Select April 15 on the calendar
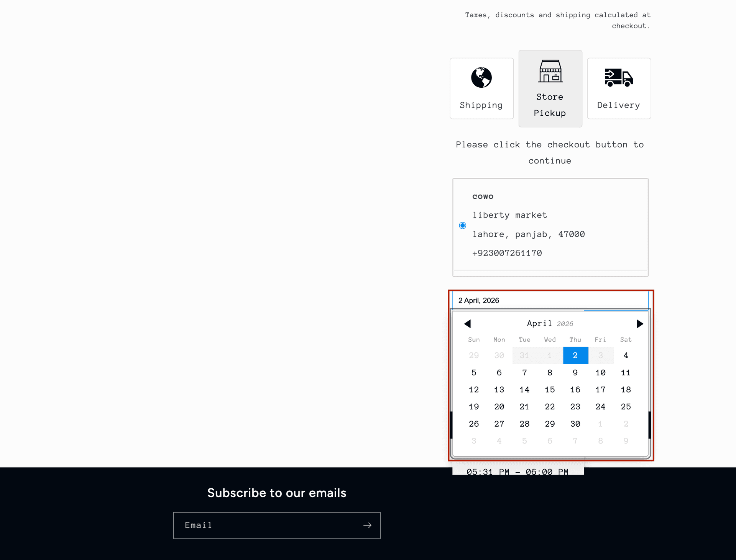 tap(550, 390)
